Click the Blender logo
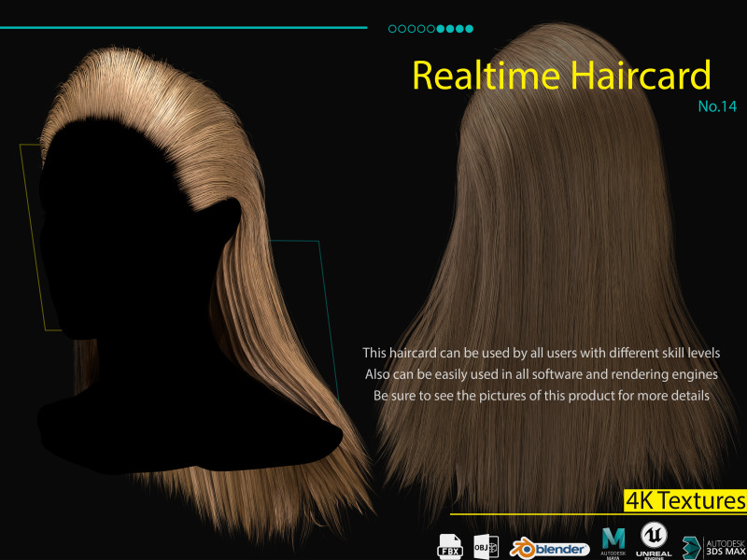Viewport: 747px width, 560px height. (549, 549)
